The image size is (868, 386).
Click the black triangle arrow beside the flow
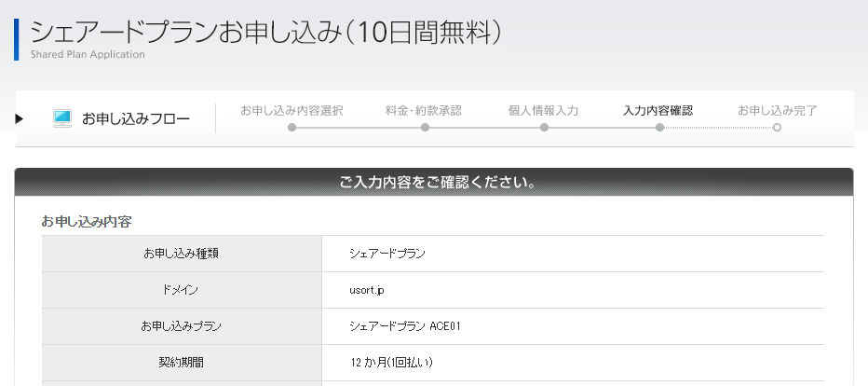click(x=20, y=118)
